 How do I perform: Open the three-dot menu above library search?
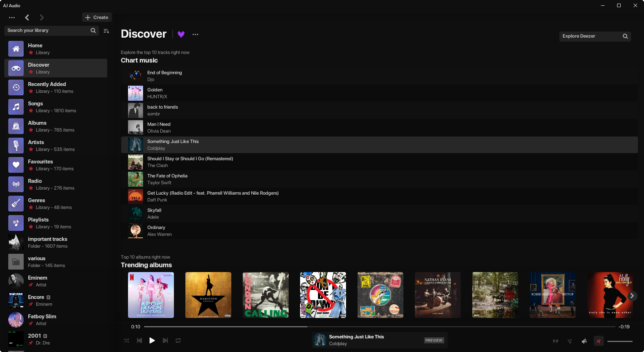pos(12,18)
